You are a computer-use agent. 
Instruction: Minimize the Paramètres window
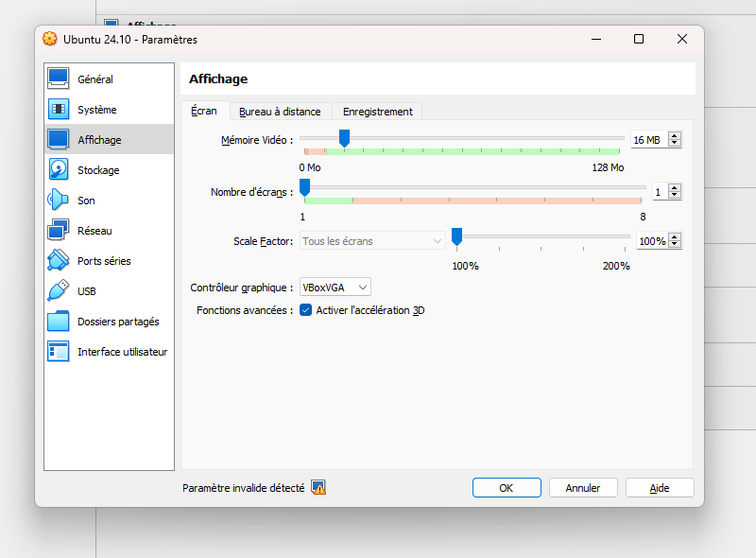(x=596, y=39)
